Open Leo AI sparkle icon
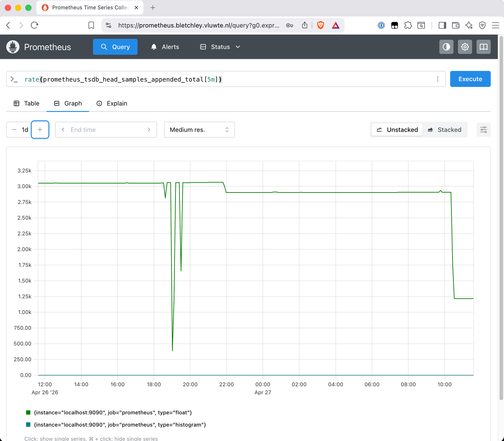Viewport: 504px width, 441px height. coord(469,25)
